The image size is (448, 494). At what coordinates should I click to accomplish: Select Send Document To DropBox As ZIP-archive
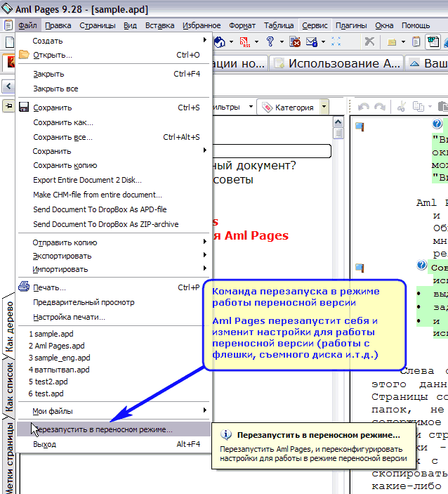(x=113, y=224)
